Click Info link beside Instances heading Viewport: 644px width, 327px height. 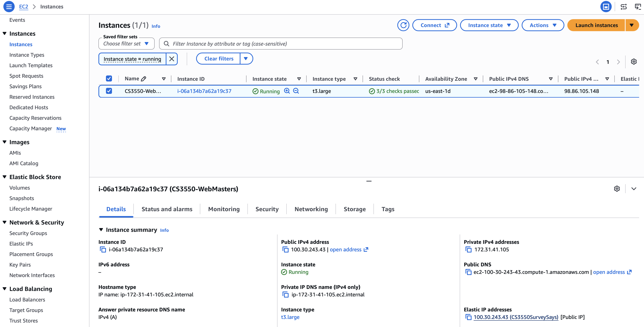(156, 26)
